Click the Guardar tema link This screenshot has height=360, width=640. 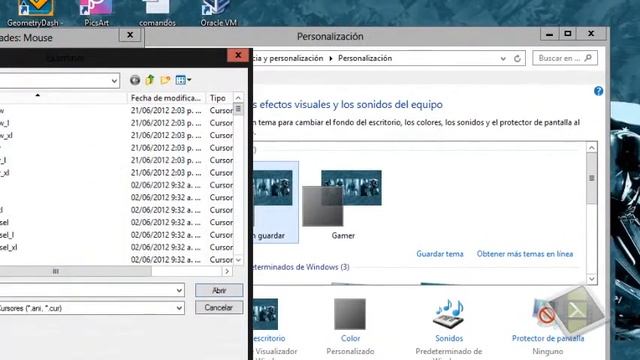click(440, 254)
